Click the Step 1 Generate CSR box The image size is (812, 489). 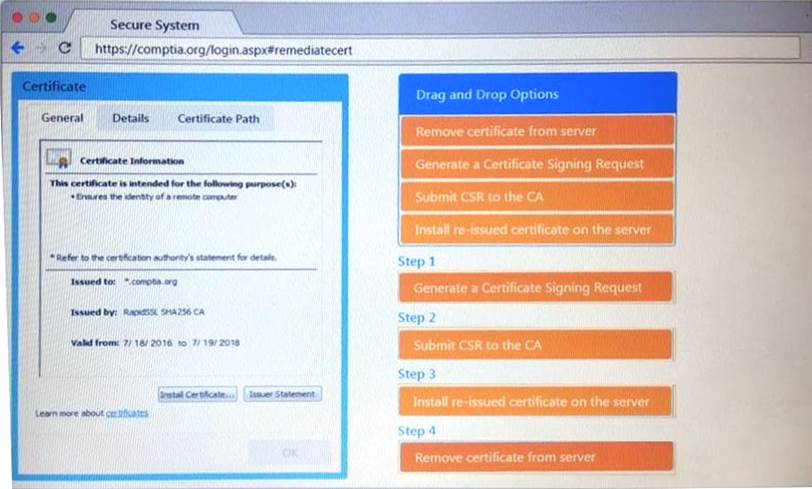tap(535, 288)
